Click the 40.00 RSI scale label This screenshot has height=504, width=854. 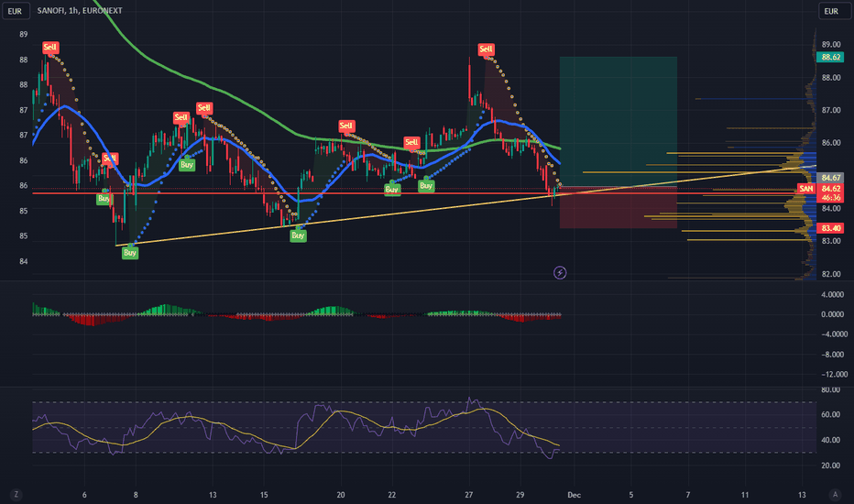coord(830,440)
